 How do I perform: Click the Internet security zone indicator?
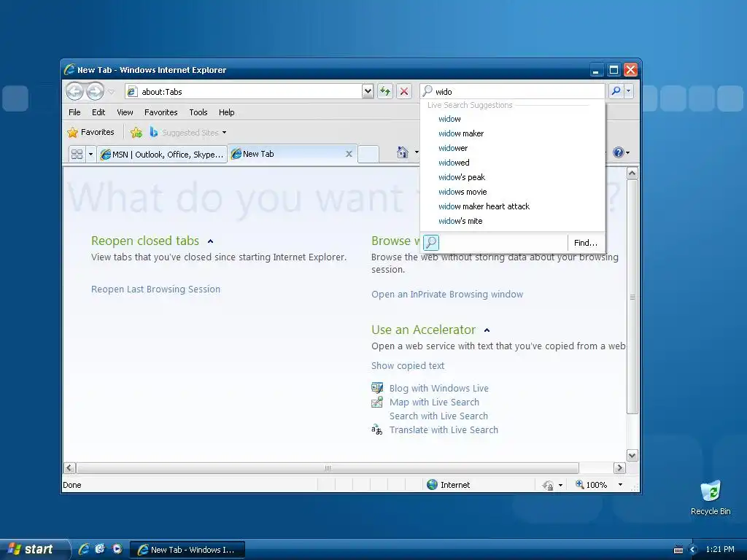pyautogui.click(x=449, y=485)
